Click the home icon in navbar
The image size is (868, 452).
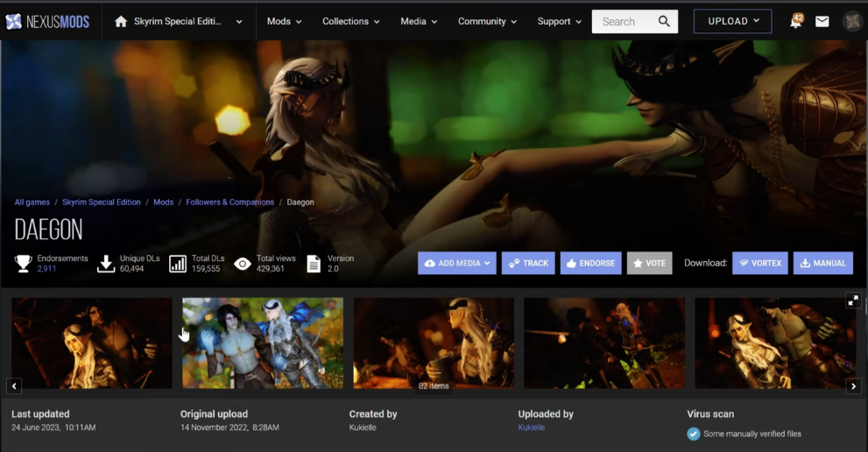click(x=121, y=21)
